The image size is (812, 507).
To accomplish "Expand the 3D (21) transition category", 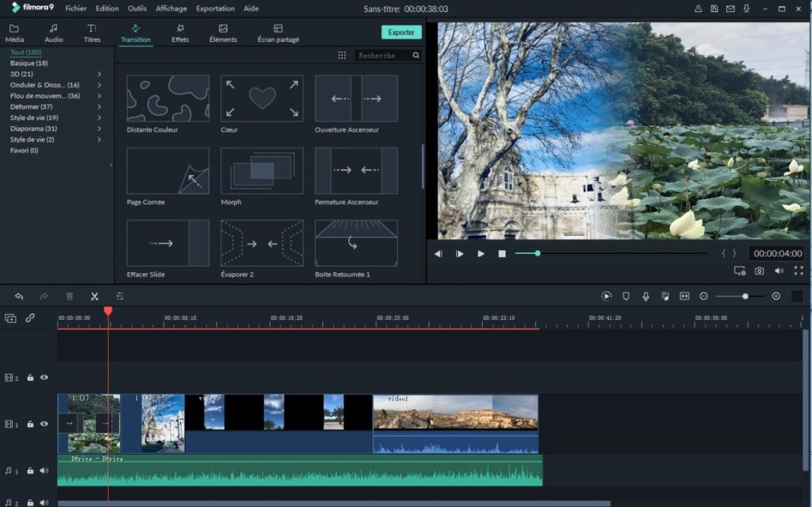I will click(99, 74).
